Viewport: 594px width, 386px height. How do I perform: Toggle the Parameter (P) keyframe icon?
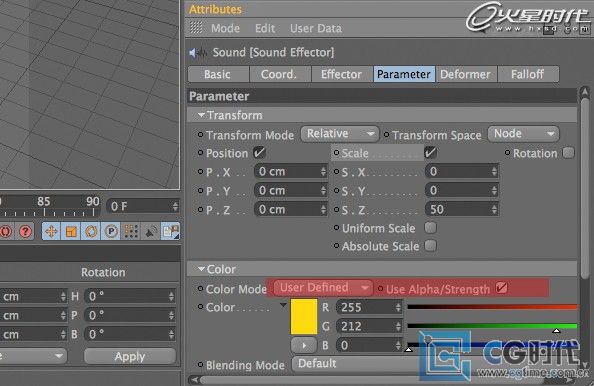click(111, 231)
